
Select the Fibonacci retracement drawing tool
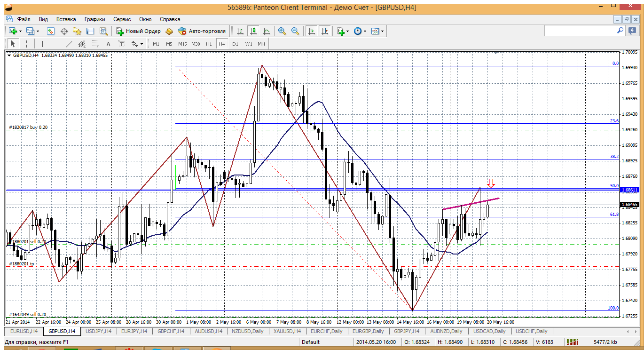95,44
